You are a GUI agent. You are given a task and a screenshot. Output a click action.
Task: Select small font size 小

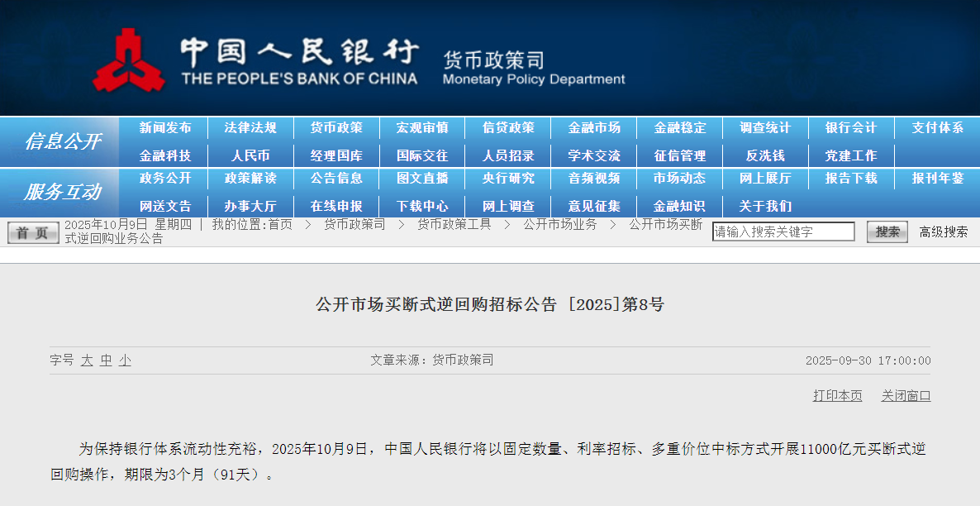[125, 360]
